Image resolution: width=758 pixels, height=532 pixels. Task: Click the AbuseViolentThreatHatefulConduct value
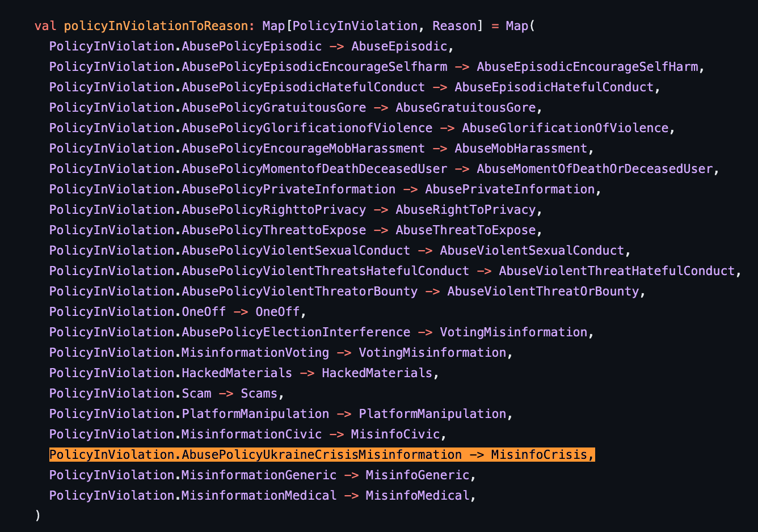tap(616, 271)
